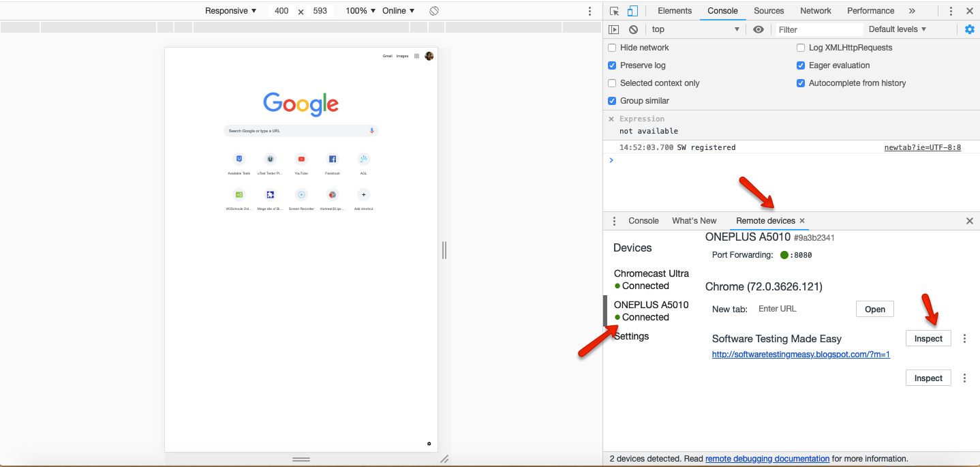The width and height of the screenshot is (980, 467).
Task: Disable Eager evaluation
Action: point(800,65)
